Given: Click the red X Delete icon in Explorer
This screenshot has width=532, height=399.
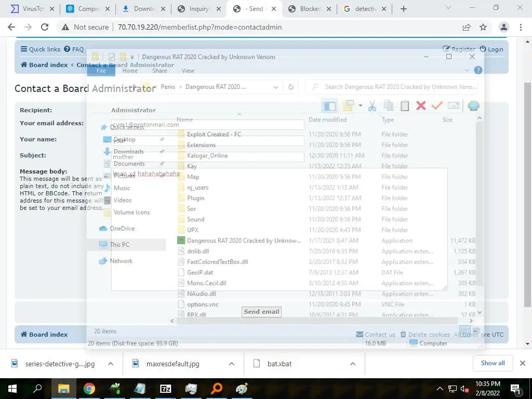Looking at the screenshot, I should pos(421,106).
